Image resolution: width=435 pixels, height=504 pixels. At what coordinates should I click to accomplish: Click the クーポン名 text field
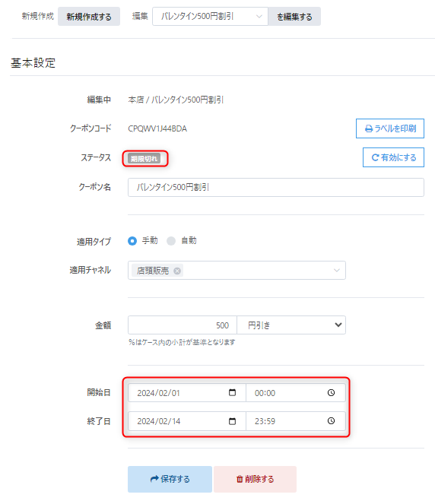276,188
